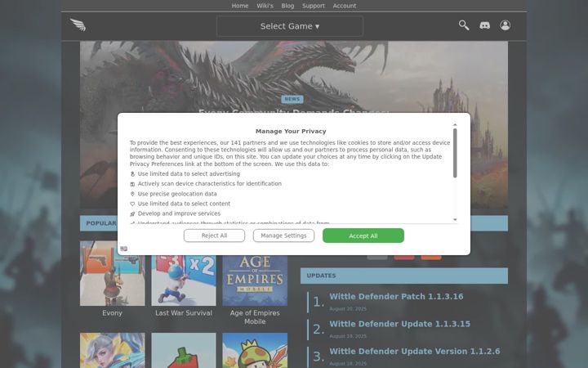
Task: Click the UPDATES section header
Action: point(404,276)
